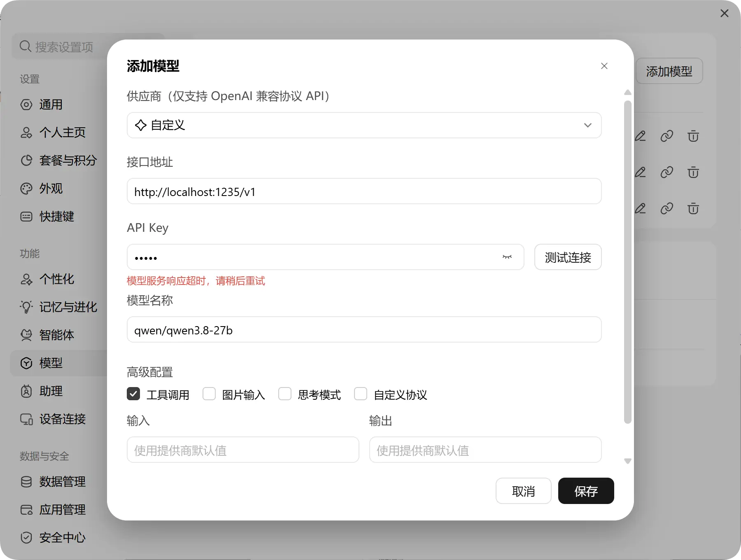Click trash icon in third model row
The height and width of the screenshot is (560, 741).
(693, 208)
